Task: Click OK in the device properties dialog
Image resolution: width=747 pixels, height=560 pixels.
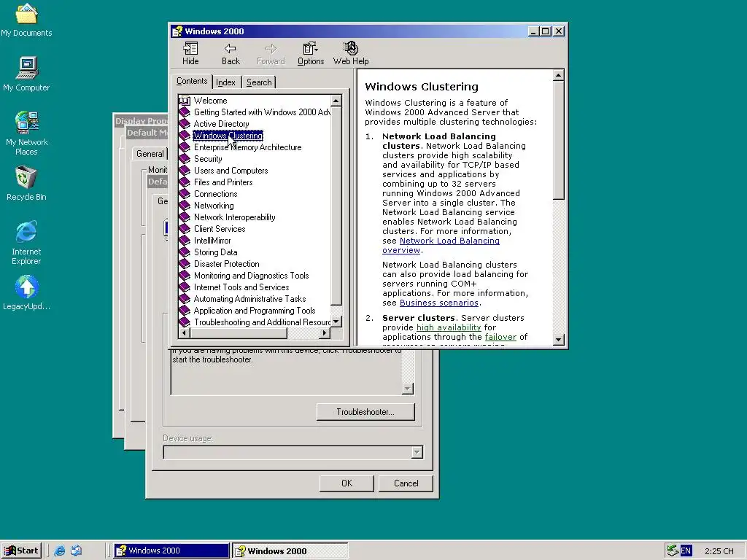Action: 347,483
